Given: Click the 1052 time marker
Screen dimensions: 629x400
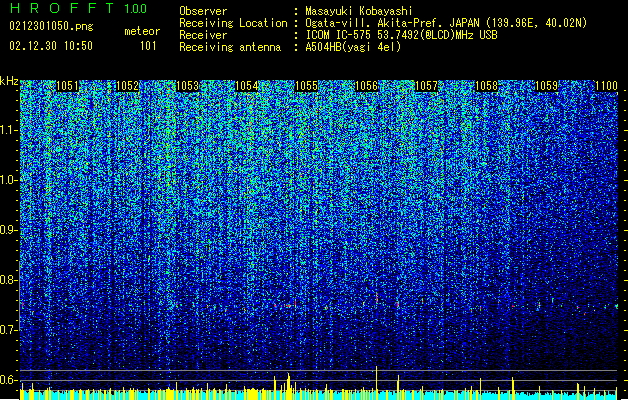Looking at the screenshot, I should coord(127,86).
